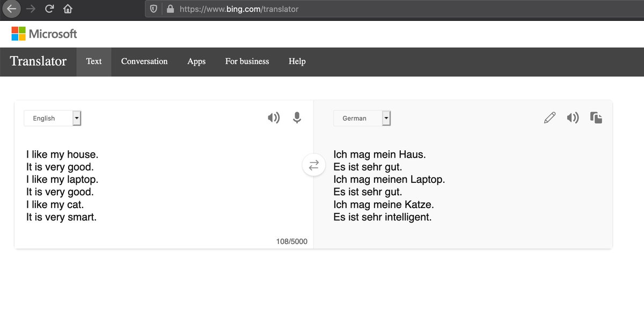Viewport: 644px width, 317px height.
Task: Open the Apps menu item
Action: (x=196, y=62)
